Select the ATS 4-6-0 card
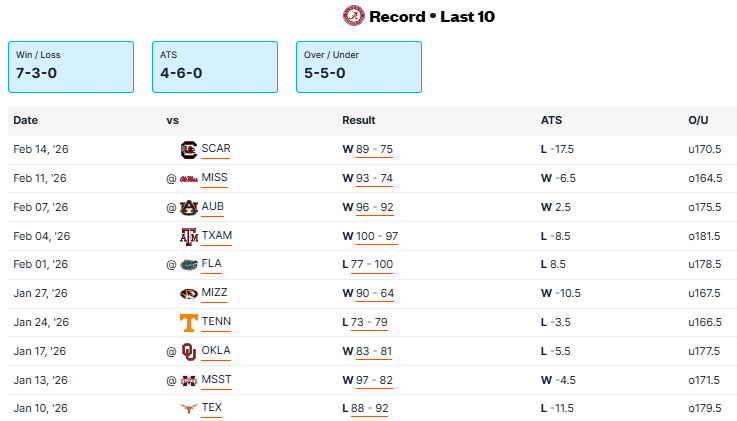Screen dimensions: 737x421 [214, 67]
